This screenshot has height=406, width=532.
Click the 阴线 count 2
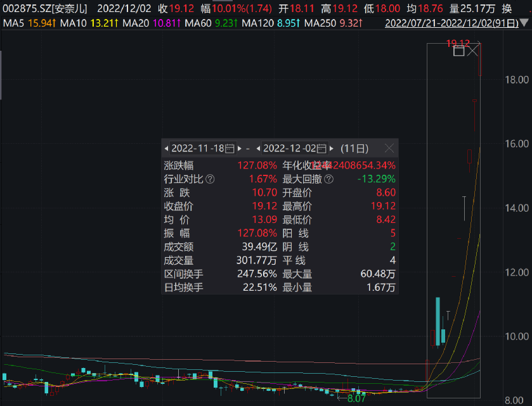point(393,247)
